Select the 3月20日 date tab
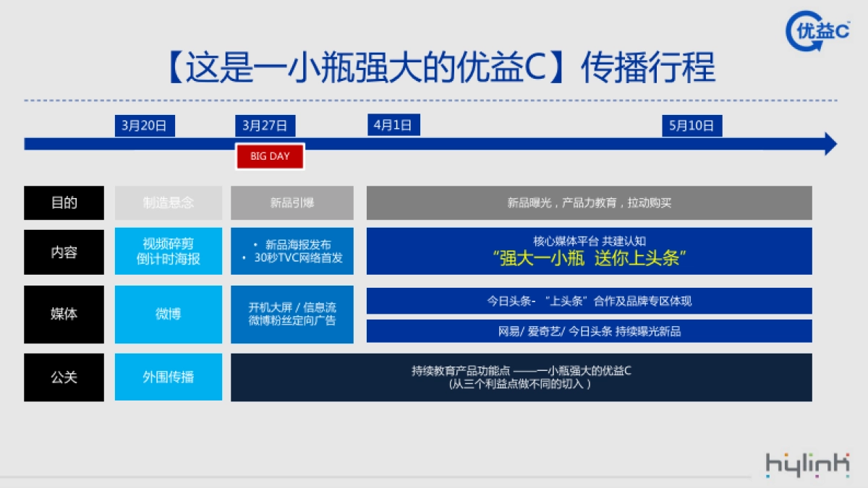The height and width of the screenshot is (488, 868). 144,124
